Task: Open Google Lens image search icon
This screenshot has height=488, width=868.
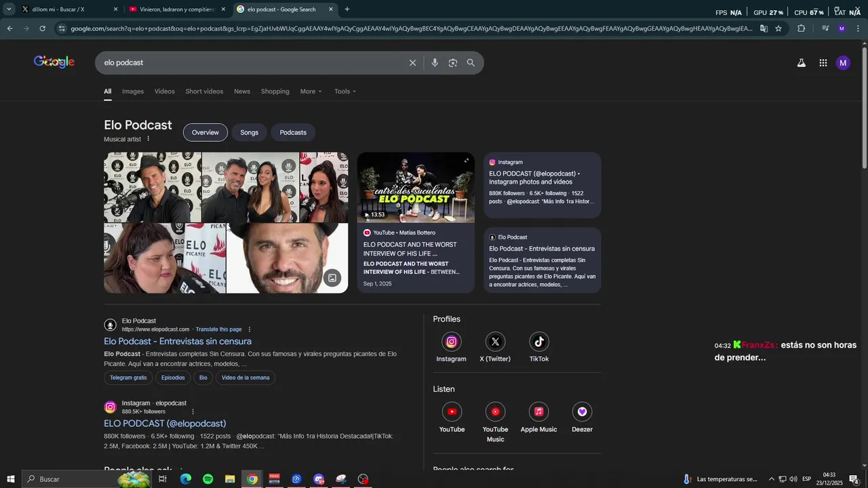Action: [452, 63]
